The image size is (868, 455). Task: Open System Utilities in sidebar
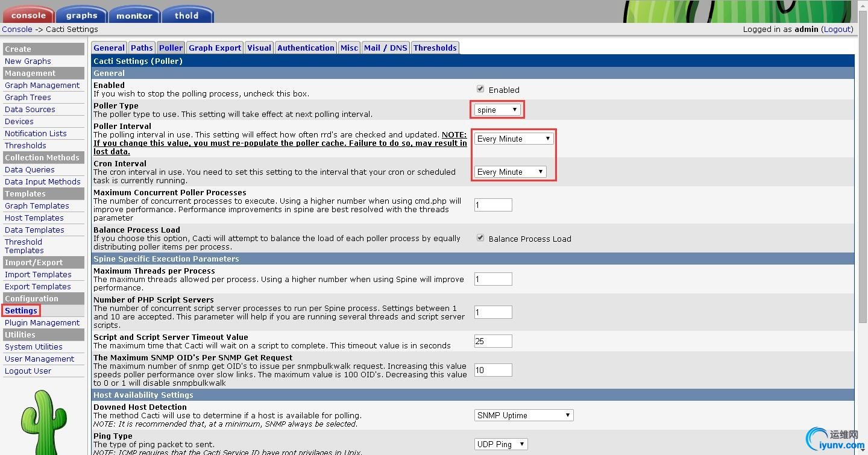pyautogui.click(x=34, y=347)
